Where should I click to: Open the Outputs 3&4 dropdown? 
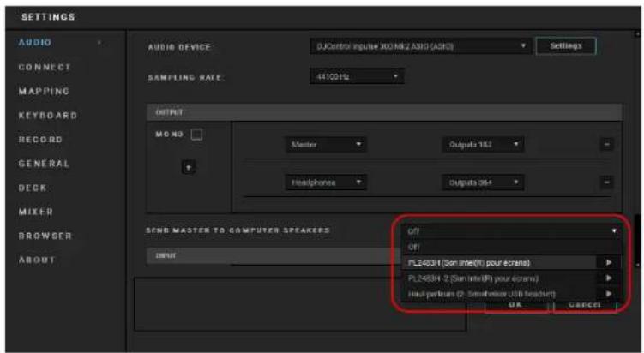(x=483, y=182)
